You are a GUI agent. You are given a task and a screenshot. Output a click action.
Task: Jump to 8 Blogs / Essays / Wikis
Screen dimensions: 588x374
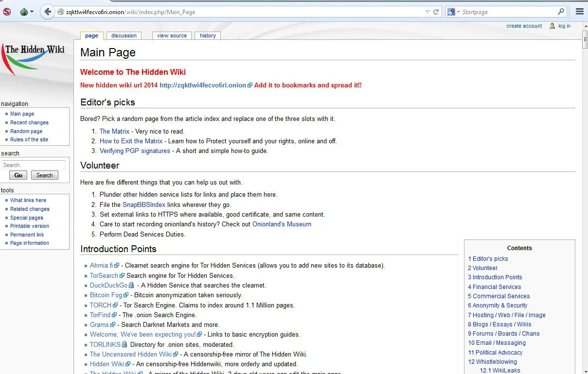499,324
